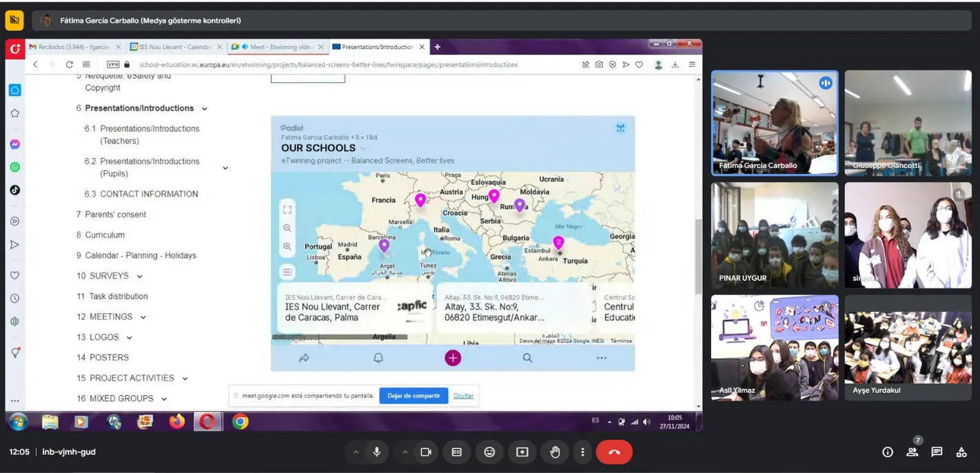Expand the MEETINGS section
980x473 pixels.
[143, 318]
